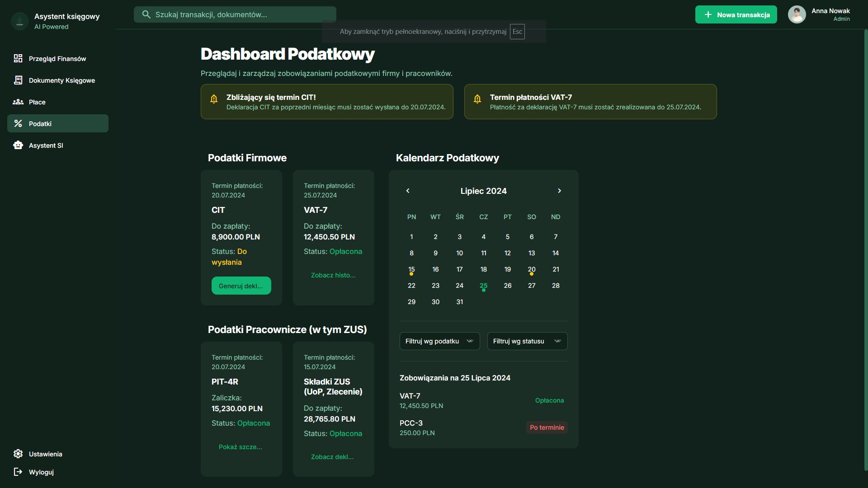
Task: Click the Ustawienia gear icon
Action: tap(18, 454)
